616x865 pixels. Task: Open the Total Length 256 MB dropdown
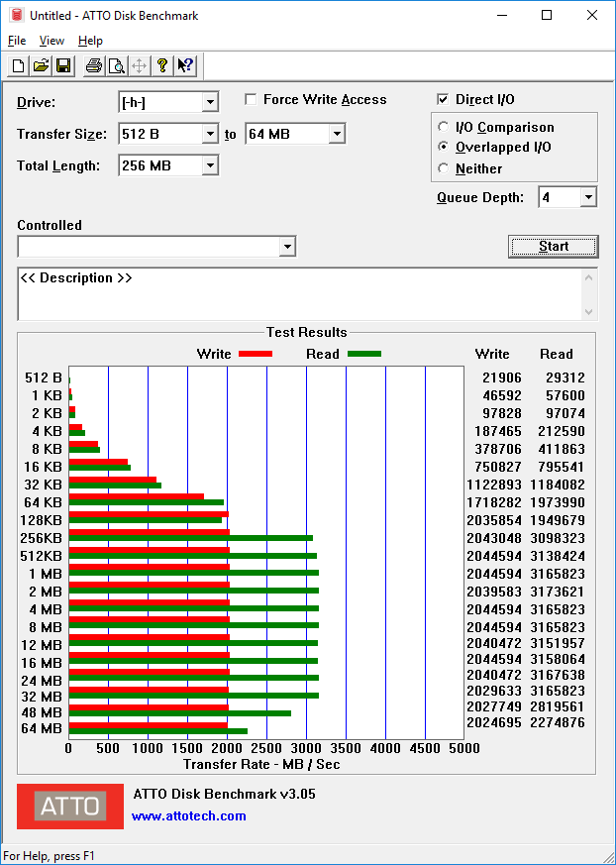[210, 165]
